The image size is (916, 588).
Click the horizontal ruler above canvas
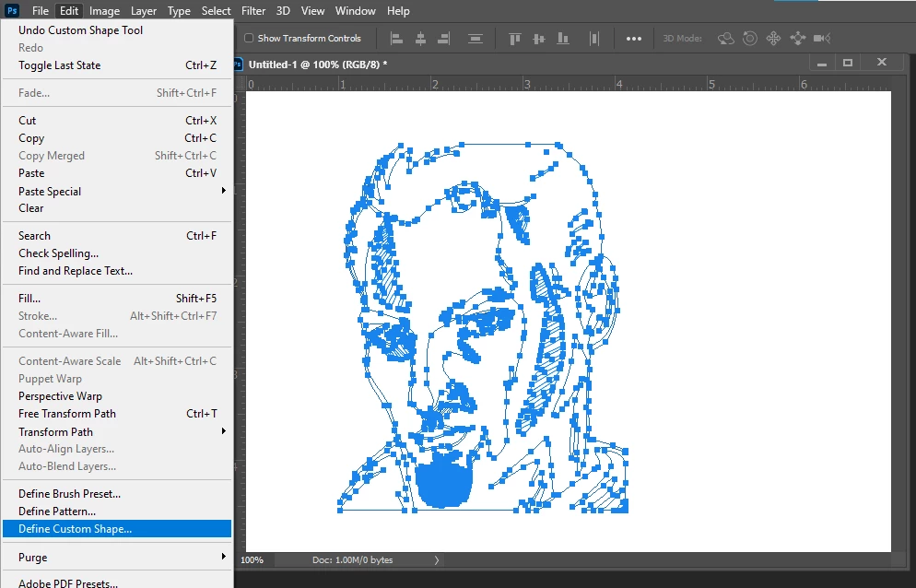[567, 84]
